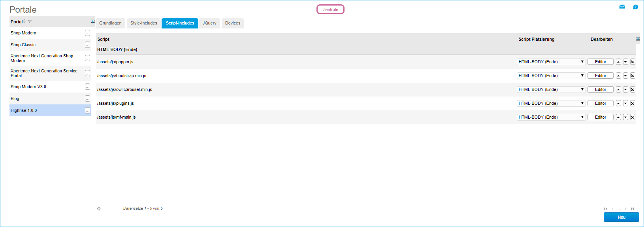Open the help chat bubble icon
Screen dimensions: 644x227
click(635, 7)
